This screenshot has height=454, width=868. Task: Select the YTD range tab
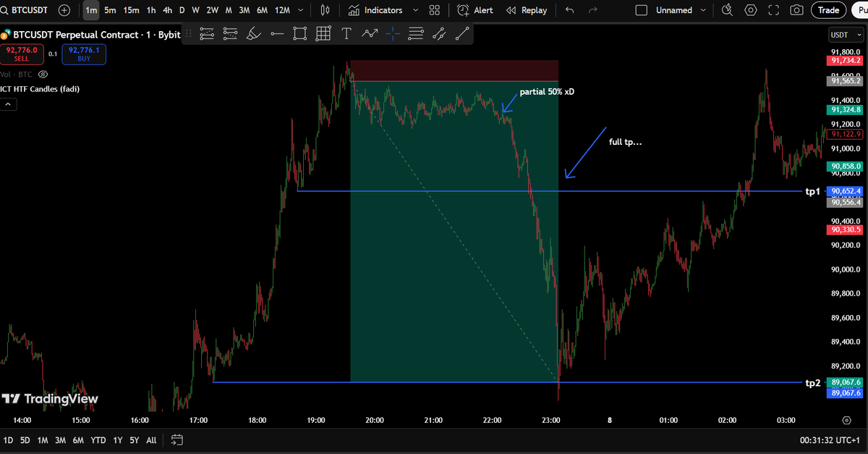click(98, 440)
